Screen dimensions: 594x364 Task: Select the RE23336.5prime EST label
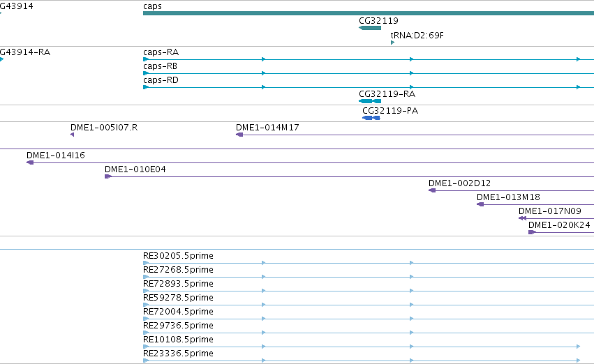(178, 354)
